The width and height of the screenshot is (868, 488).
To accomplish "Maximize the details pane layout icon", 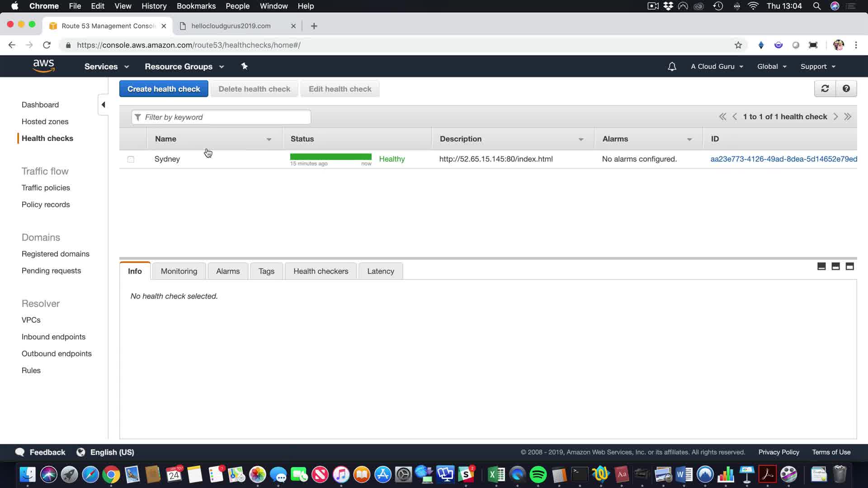I will (849, 267).
